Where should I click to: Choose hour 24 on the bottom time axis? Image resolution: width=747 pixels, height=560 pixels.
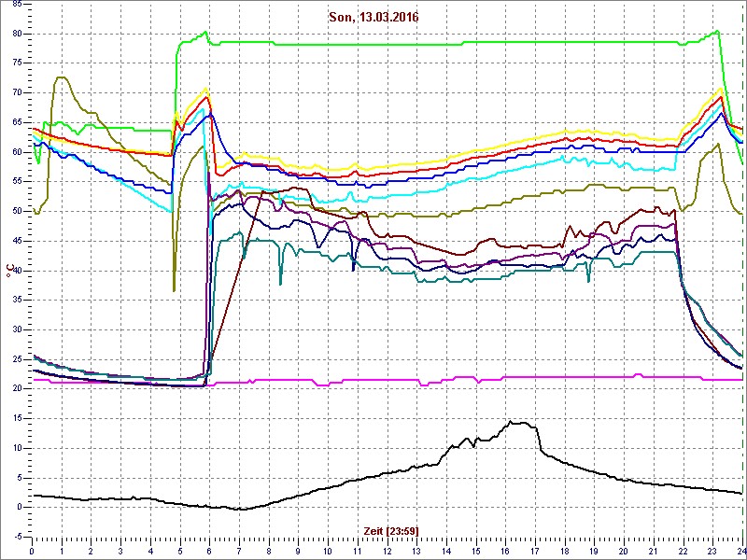(740, 552)
